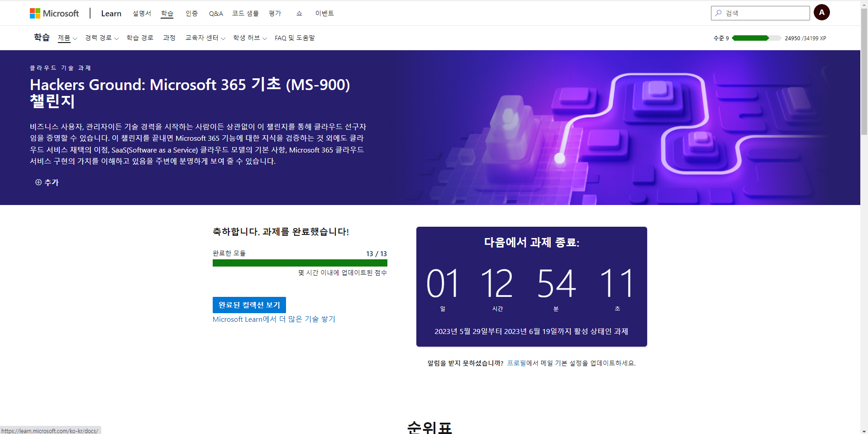This screenshot has height=434, width=868.
Task: Expand the 경력 경로 dropdown
Action: (101, 38)
